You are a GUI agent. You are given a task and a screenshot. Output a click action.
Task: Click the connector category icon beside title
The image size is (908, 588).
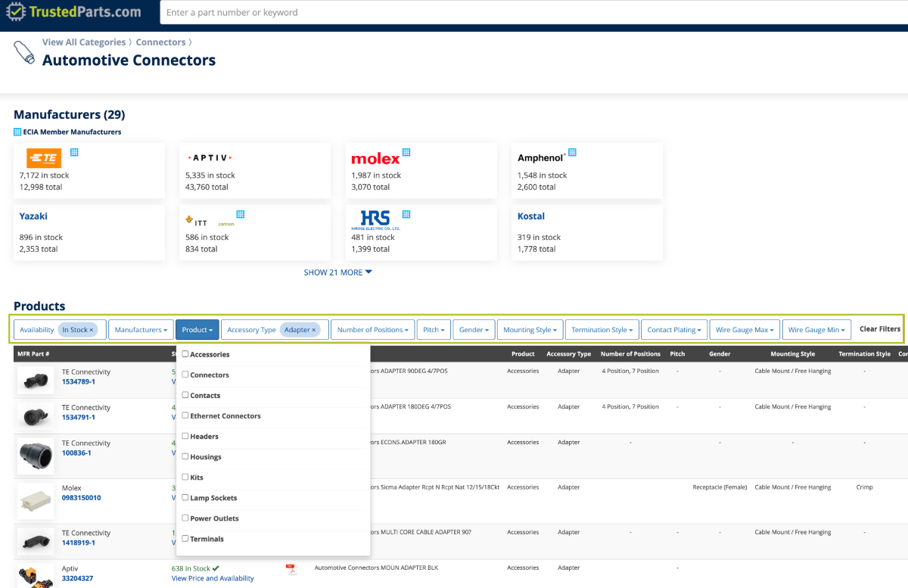tap(24, 53)
